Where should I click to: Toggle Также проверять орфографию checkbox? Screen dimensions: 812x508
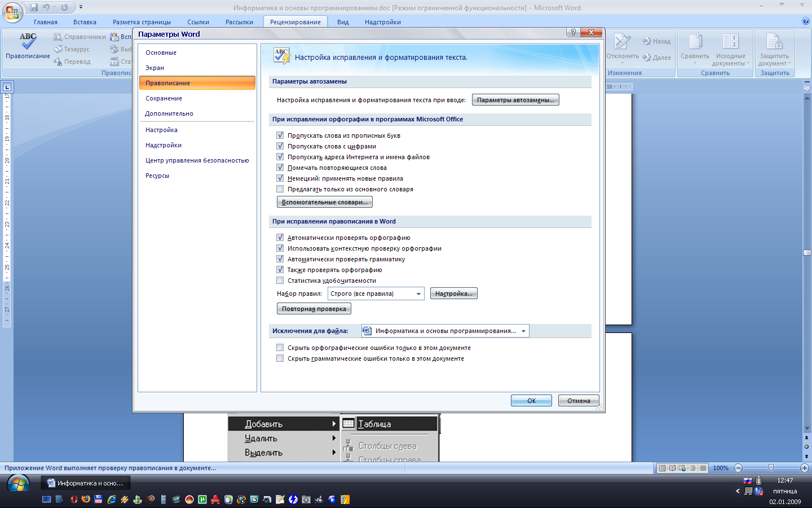(x=280, y=270)
